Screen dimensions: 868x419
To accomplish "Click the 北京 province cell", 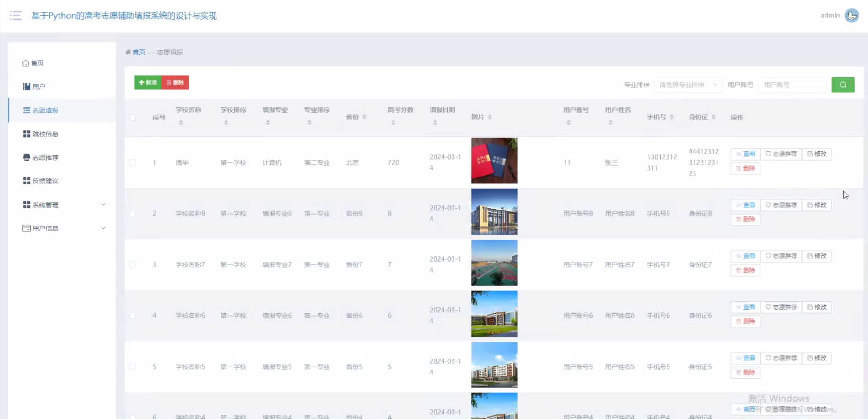I will coord(352,162).
